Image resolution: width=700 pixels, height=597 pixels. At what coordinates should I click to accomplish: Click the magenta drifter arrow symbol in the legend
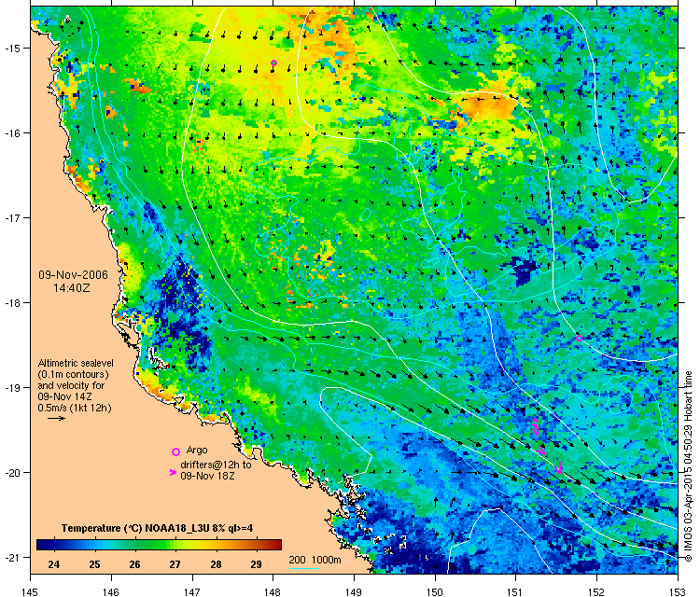pos(174,473)
